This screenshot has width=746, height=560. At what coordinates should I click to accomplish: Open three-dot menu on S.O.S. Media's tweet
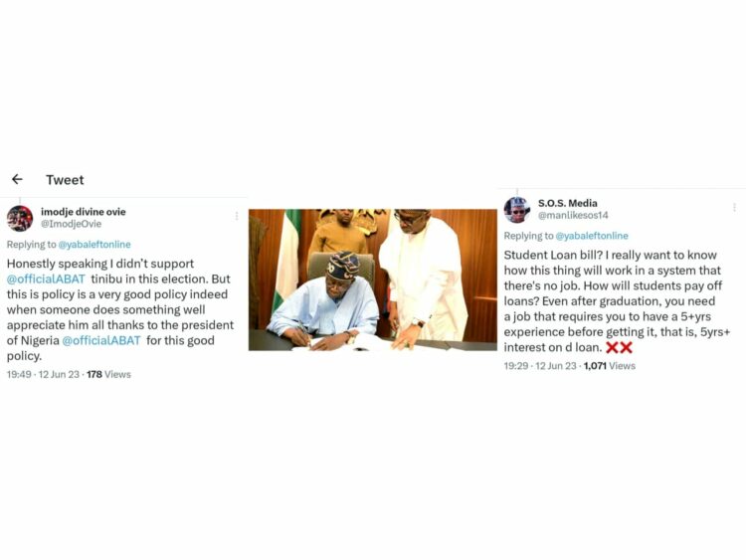(735, 207)
